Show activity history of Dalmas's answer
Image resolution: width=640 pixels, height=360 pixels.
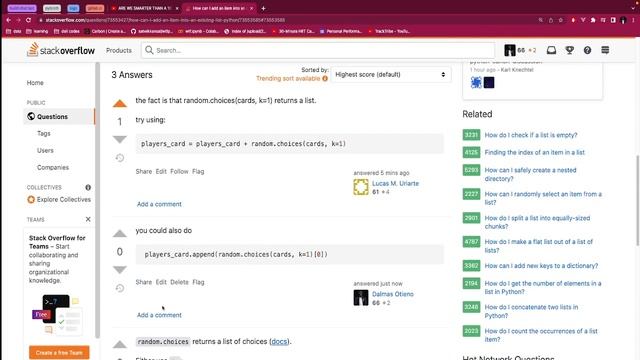[x=120, y=288]
